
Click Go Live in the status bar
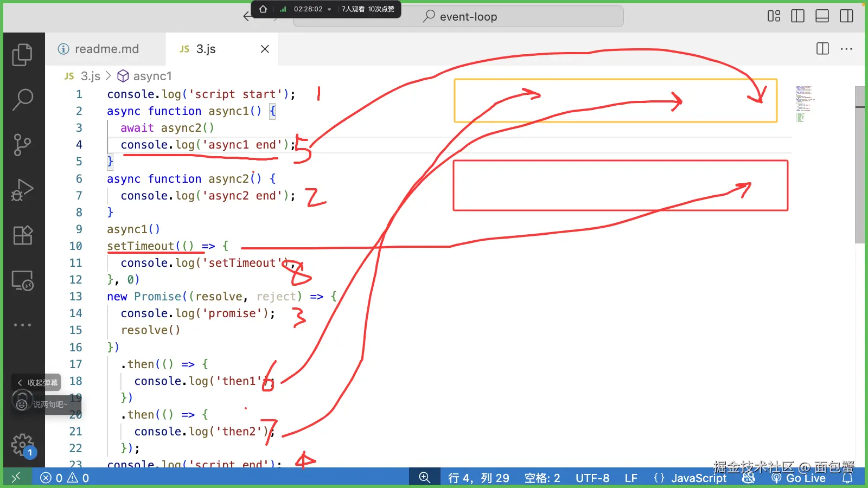[799, 478]
